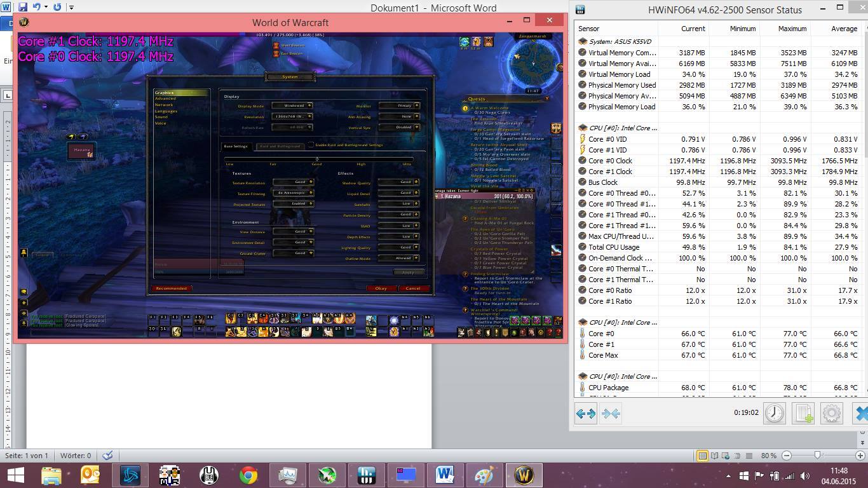868x488 pixels.
Task: Switch Word to Print Layout view icon
Action: (702, 456)
